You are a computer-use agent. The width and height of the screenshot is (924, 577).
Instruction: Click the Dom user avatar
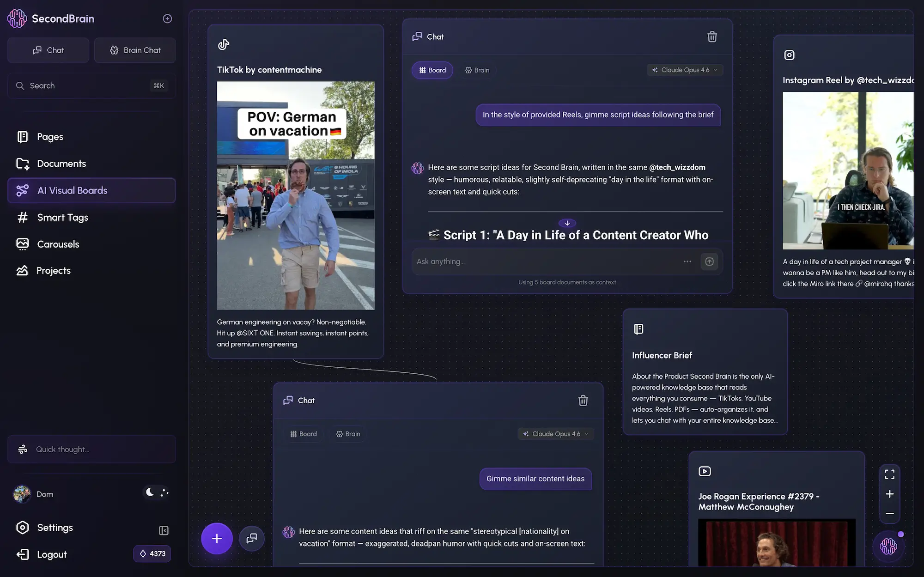pos(22,494)
